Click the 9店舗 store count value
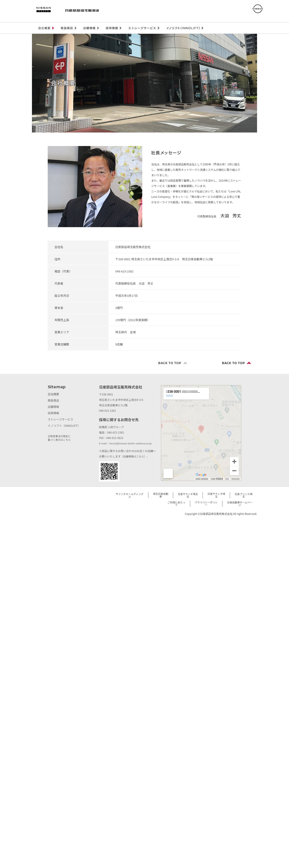 (x=119, y=344)
